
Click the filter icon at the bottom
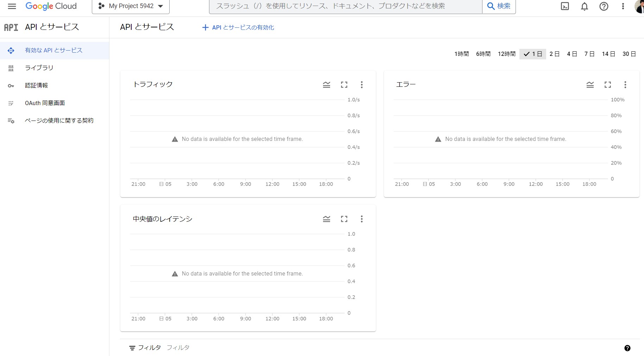coord(132,347)
